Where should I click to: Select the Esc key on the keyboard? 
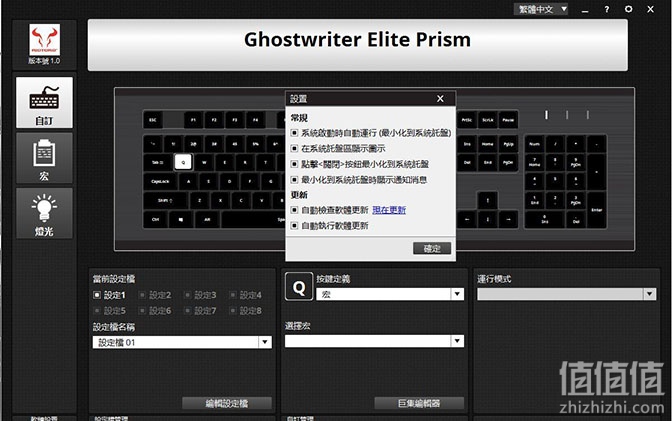click(153, 120)
